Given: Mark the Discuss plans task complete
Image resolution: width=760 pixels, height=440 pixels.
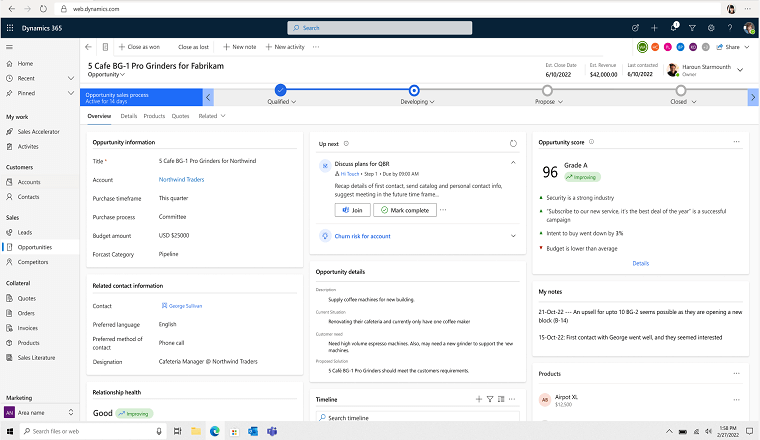Looking at the screenshot, I should click(404, 210).
